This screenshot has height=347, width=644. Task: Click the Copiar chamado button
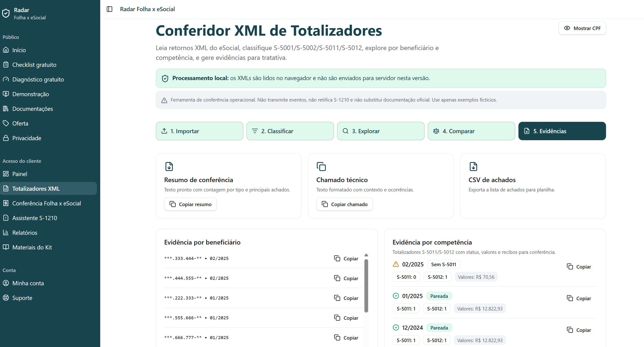click(x=345, y=204)
